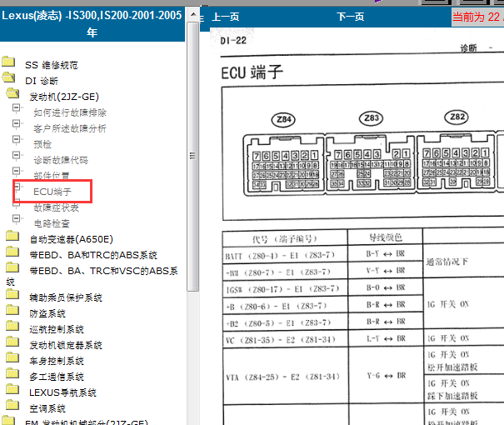Open the 发动机锁定器系统 folder icon

tap(12, 342)
